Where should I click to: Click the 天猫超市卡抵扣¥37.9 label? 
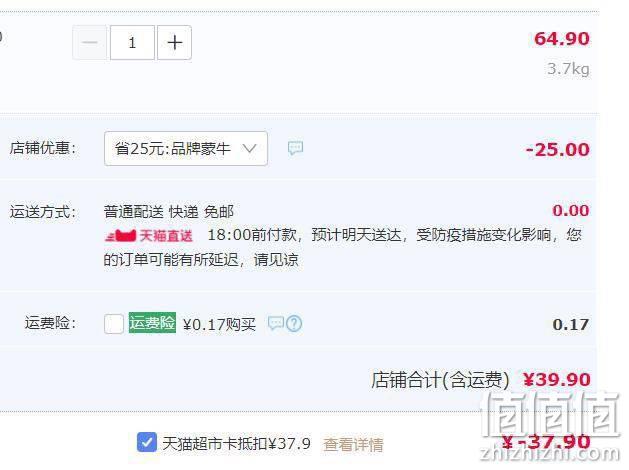coord(236,444)
